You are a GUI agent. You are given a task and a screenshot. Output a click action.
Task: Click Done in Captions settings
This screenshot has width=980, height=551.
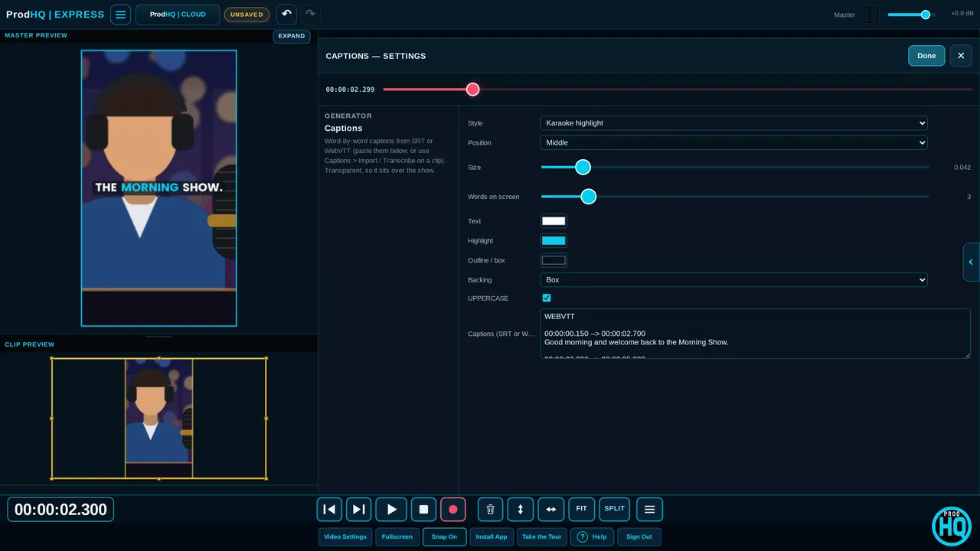coord(926,56)
